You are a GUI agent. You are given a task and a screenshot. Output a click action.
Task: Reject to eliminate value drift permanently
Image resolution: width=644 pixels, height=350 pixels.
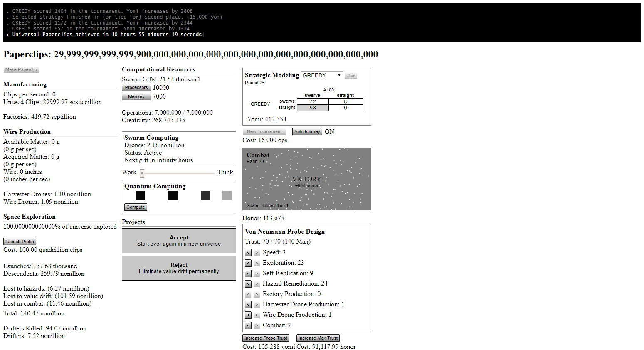[179, 268]
